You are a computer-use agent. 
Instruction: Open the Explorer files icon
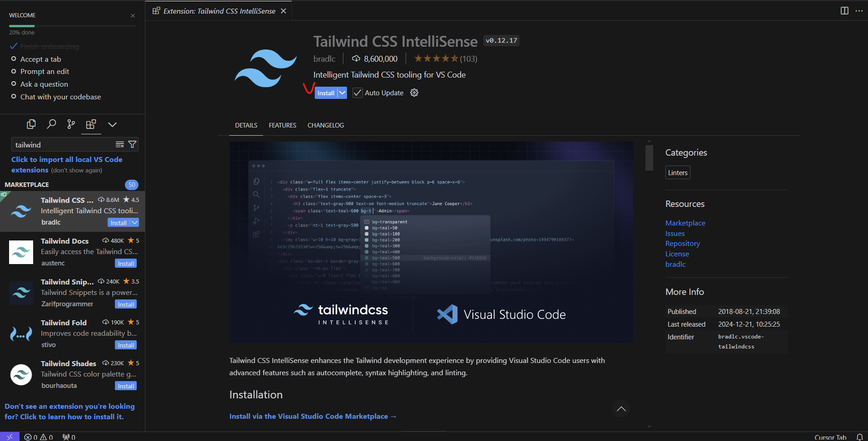[x=31, y=124]
